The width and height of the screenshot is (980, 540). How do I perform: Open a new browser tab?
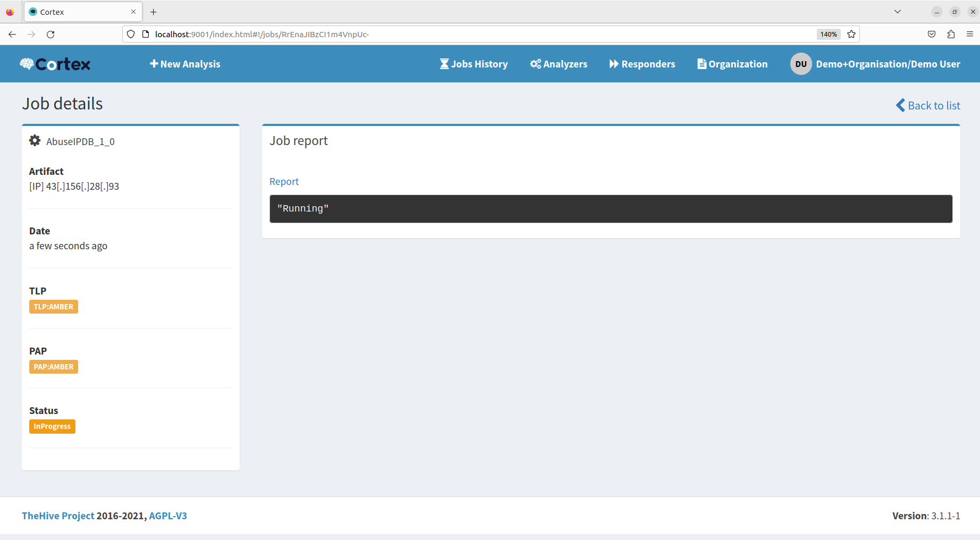coord(154,12)
